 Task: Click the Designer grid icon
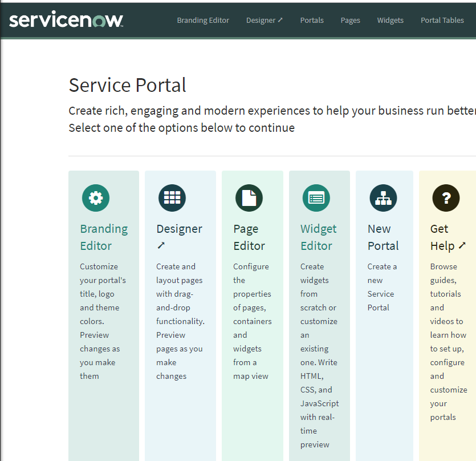[172, 198]
